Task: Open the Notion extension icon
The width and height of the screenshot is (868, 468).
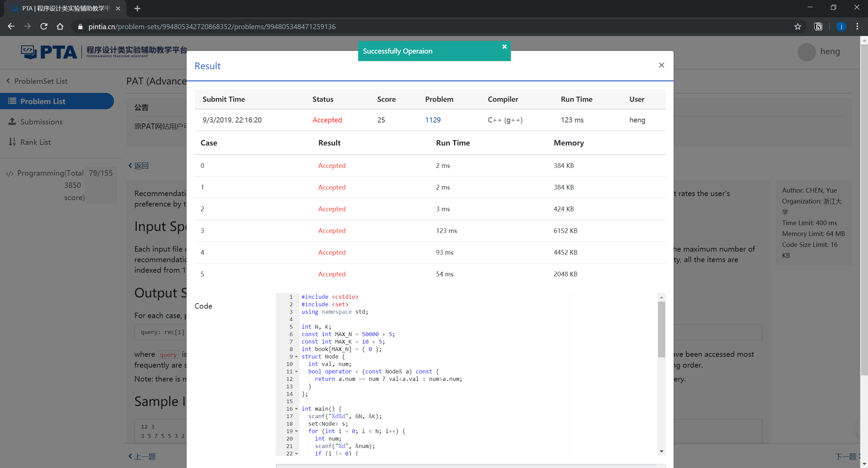Action: (818, 26)
